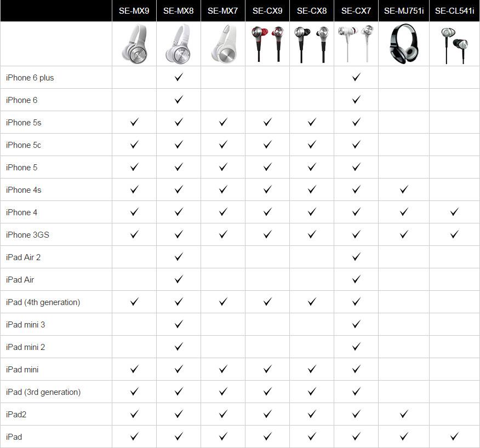Click the SE-CX8 checkmark in the iPad mini row
The width and height of the screenshot is (480, 448).
click(x=312, y=369)
